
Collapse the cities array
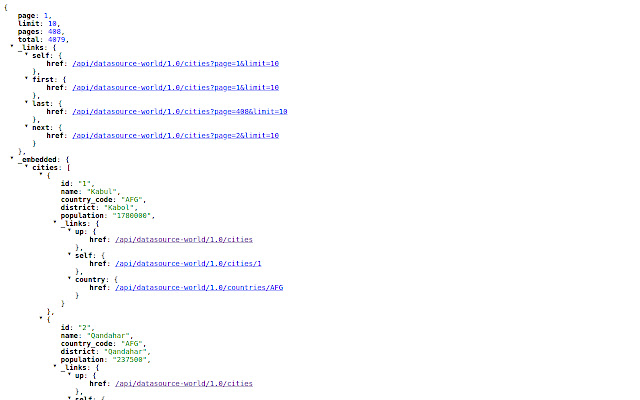click(26, 166)
